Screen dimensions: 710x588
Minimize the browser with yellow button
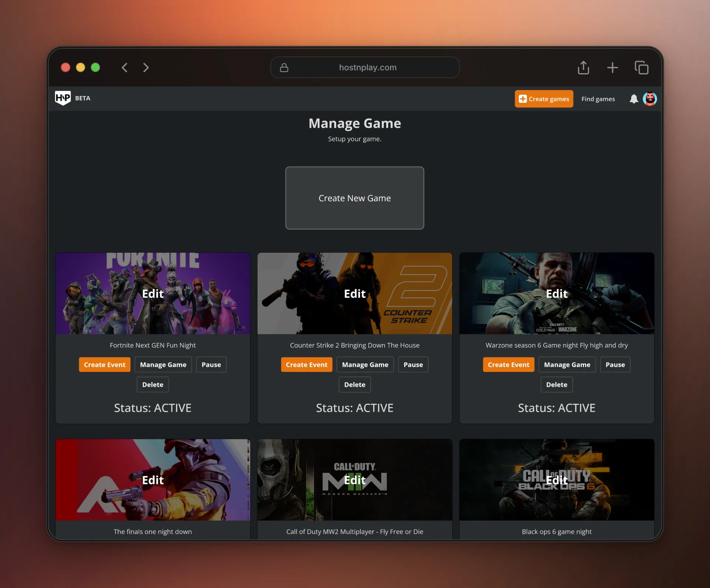pos(81,67)
